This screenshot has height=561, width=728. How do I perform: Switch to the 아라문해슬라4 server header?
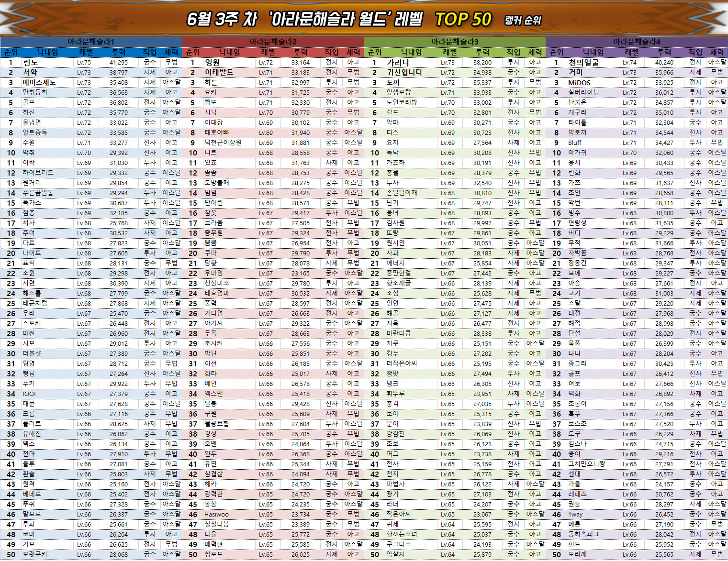(637, 42)
